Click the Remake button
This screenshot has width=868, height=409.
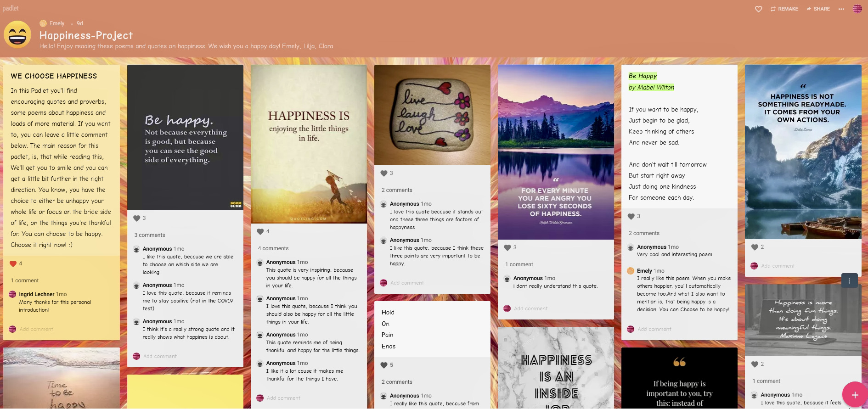(784, 9)
